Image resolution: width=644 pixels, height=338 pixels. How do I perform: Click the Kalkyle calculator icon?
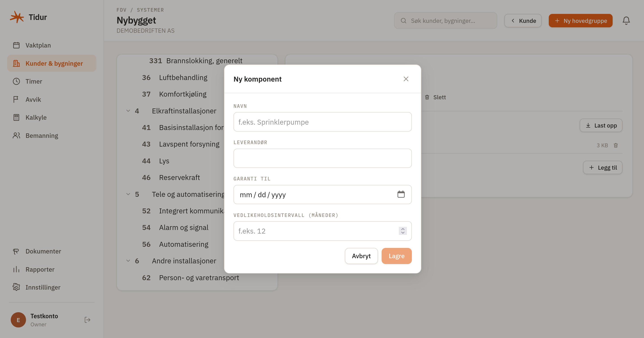coord(16,117)
